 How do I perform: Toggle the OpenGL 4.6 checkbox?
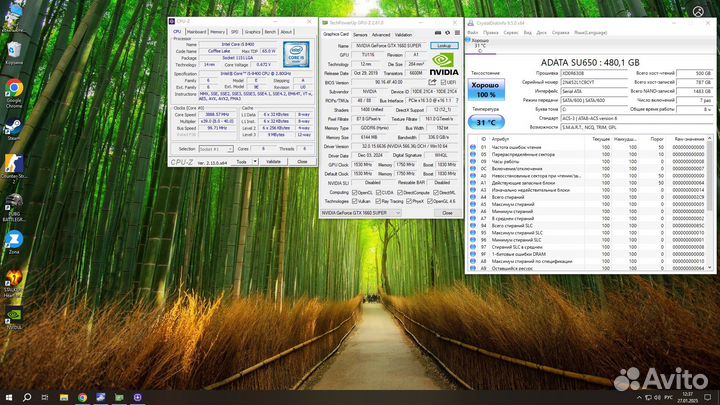click(x=430, y=201)
